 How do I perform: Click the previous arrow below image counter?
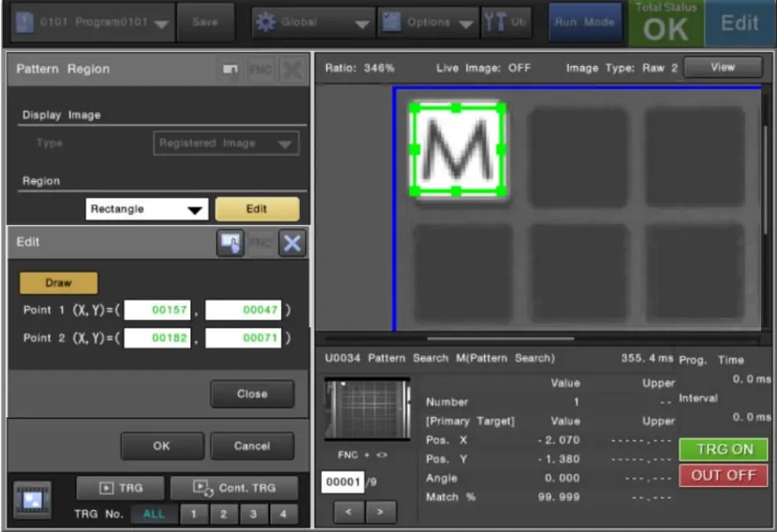click(x=348, y=511)
